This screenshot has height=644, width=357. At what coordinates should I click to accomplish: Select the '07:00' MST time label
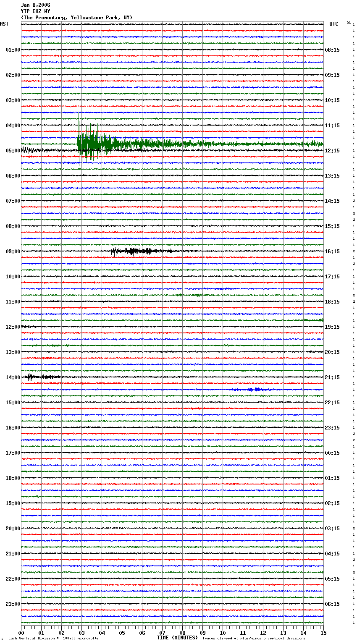(x=13, y=201)
